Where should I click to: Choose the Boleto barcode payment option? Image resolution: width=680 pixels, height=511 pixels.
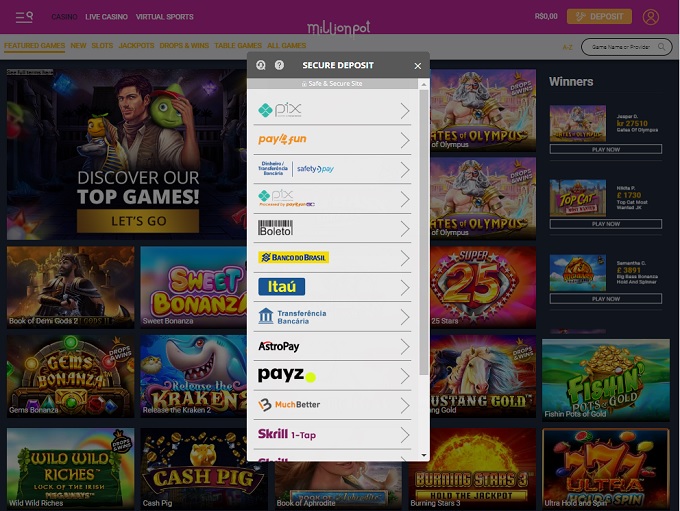point(275,228)
